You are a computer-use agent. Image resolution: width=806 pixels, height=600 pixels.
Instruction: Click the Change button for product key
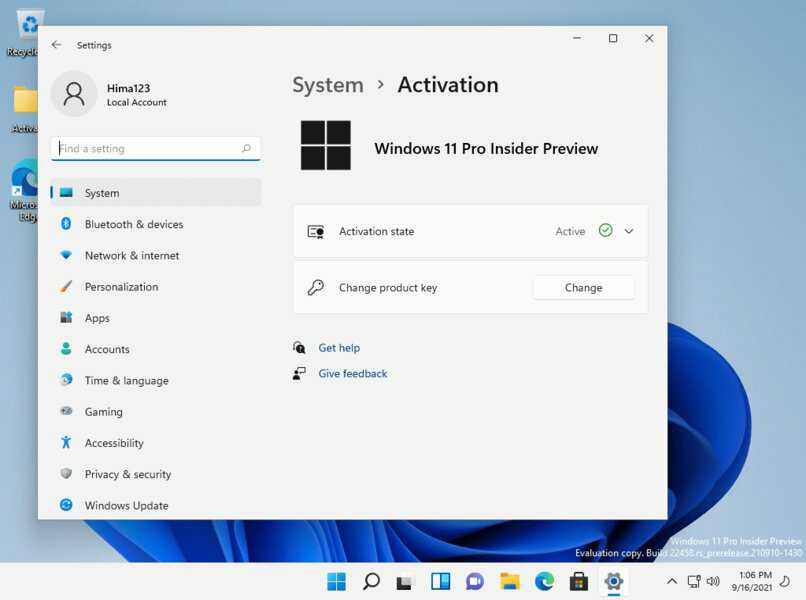click(583, 287)
